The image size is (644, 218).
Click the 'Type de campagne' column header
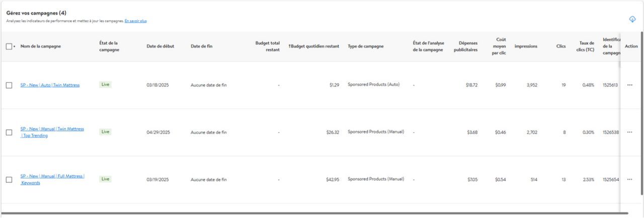click(365, 46)
